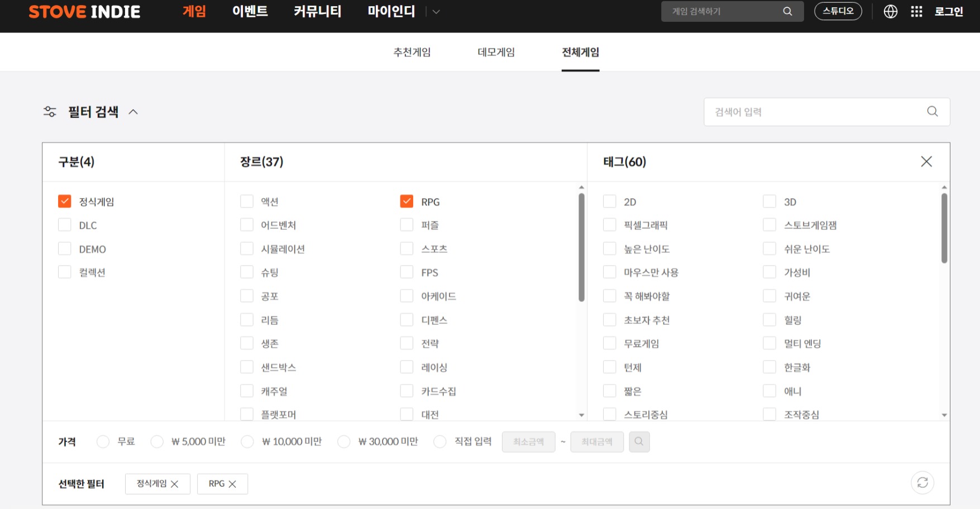Image resolution: width=980 pixels, height=509 pixels.
Task: Close the filter panel with X icon
Action: click(x=926, y=162)
